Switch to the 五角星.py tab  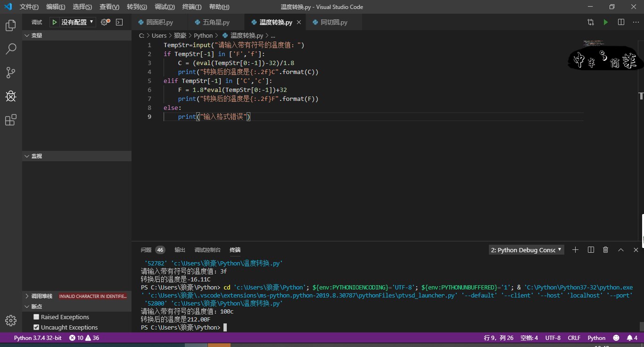coord(216,22)
